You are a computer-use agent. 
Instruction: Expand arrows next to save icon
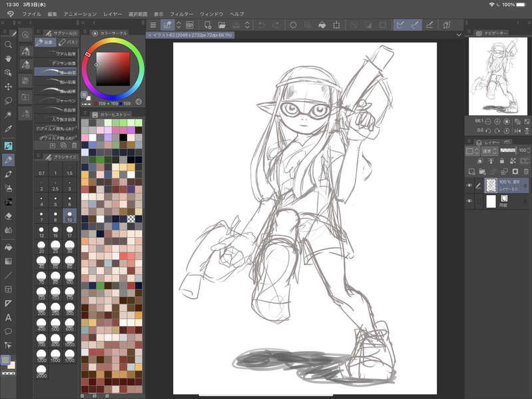tap(247, 25)
